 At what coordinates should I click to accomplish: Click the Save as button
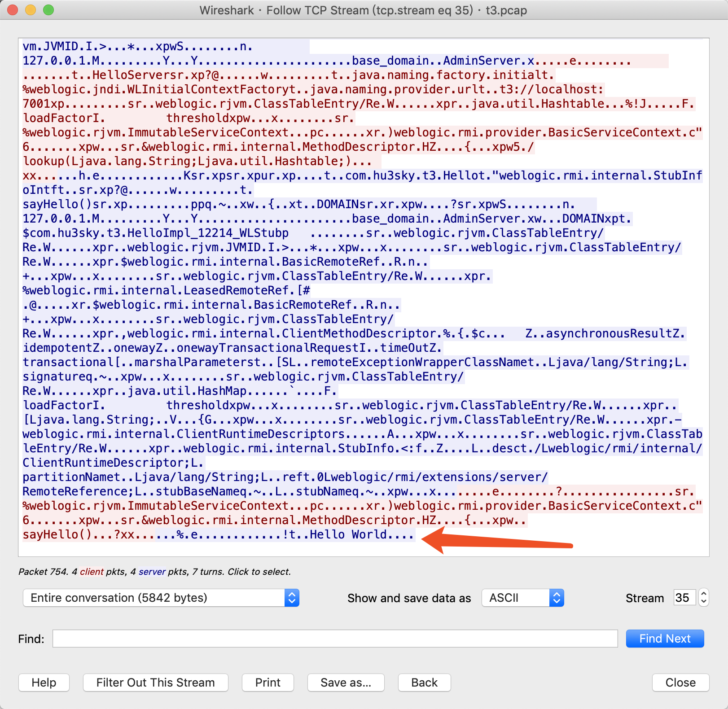coord(346,683)
